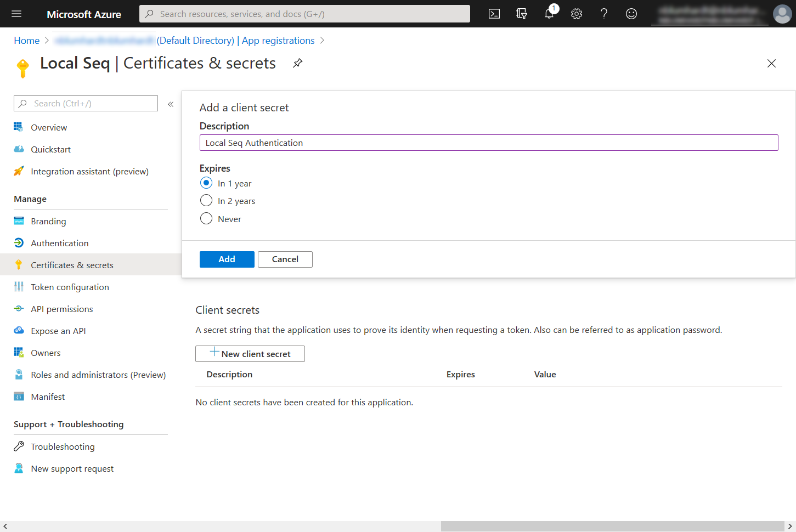Image resolution: width=796 pixels, height=532 pixels.
Task: Open the hamburger portal menu
Action: [x=16, y=14]
